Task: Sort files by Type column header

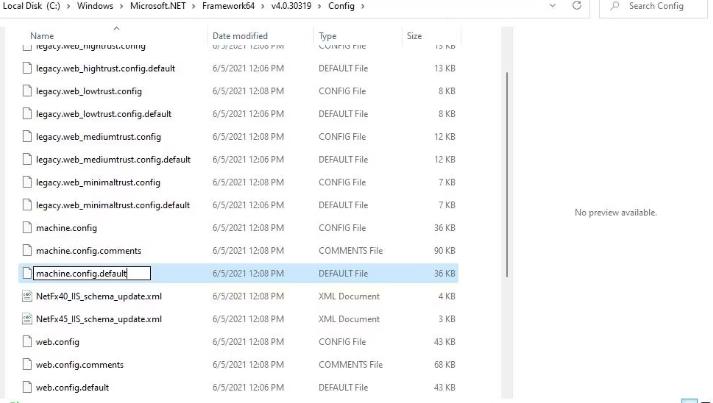Action: coord(327,35)
